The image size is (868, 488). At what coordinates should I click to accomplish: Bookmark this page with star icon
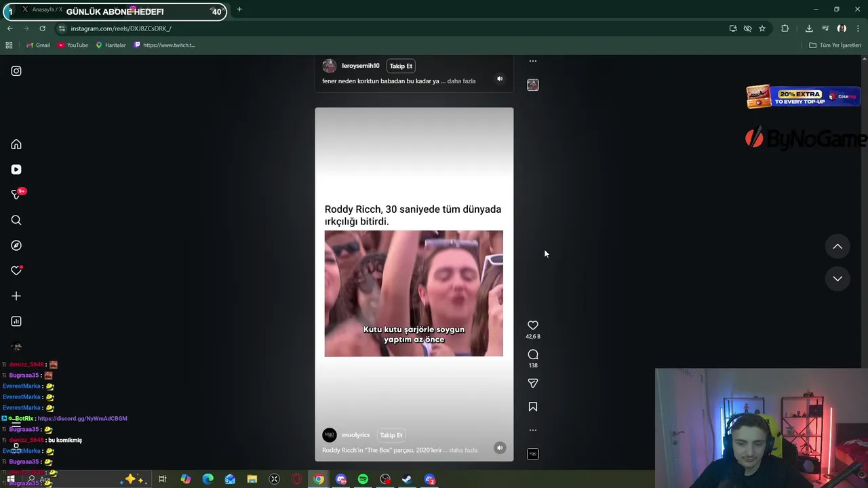coord(762,28)
